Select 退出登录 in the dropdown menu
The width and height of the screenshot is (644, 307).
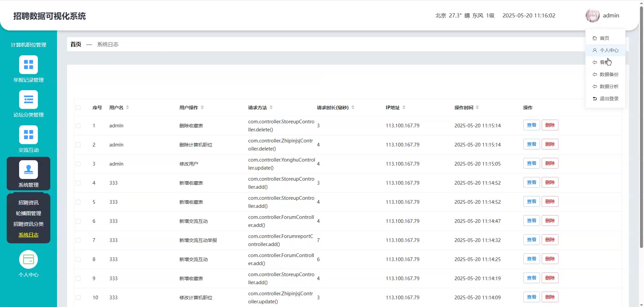pos(609,99)
